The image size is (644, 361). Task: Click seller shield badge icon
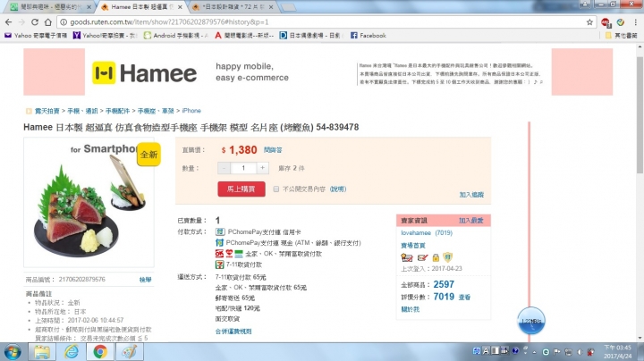448,257
